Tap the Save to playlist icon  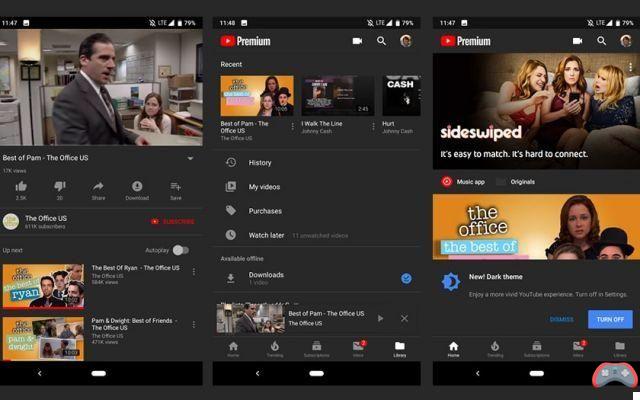point(176,187)
